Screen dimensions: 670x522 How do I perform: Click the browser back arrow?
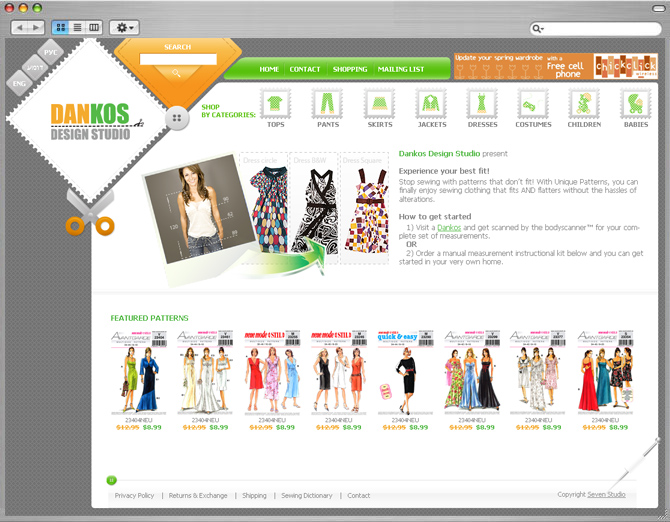pyautogui.click(x=19, y=28)
